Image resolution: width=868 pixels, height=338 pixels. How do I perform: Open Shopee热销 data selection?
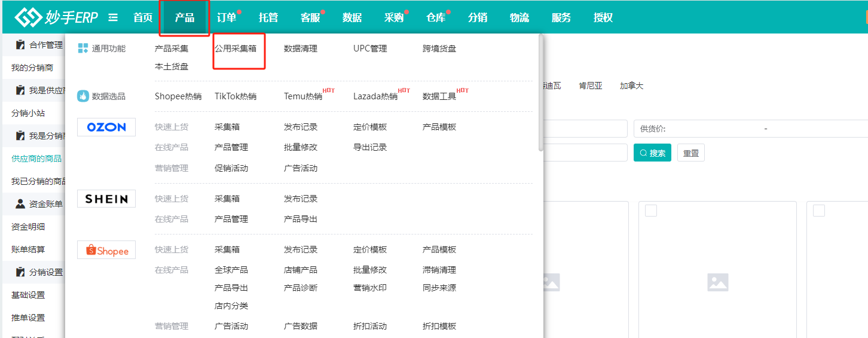click(178, 96)
